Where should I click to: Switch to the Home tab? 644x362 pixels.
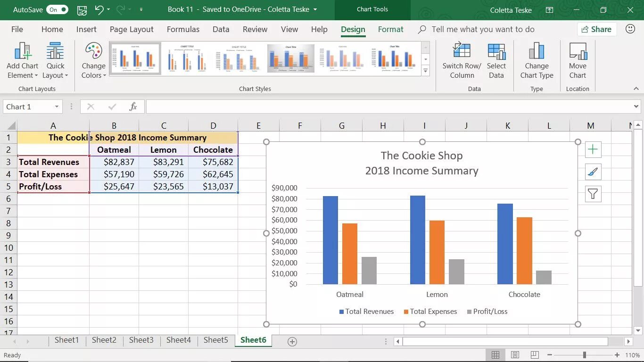coord(52,29)
